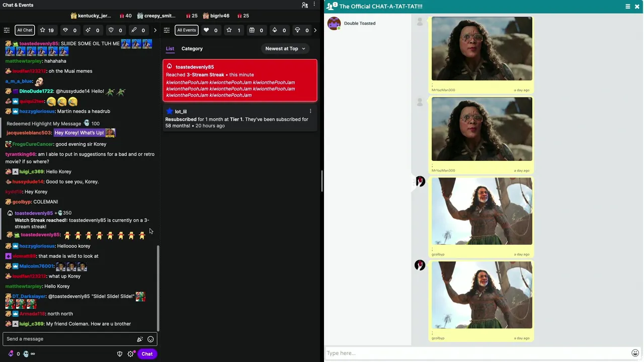Click top gifter creepy_smit... name
The width and height of the screenshot is (644, 362).
pos(160,16)
